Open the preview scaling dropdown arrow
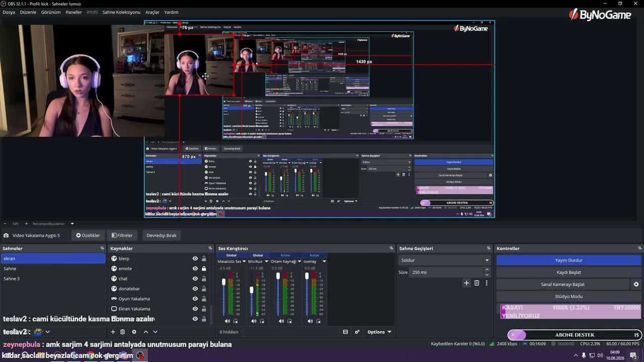The width and height of the screenshot is (644, 362). coord(72,224)
